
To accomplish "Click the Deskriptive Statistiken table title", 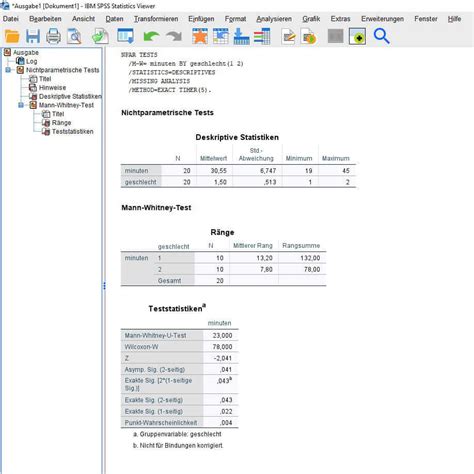I will click(237, 137).
